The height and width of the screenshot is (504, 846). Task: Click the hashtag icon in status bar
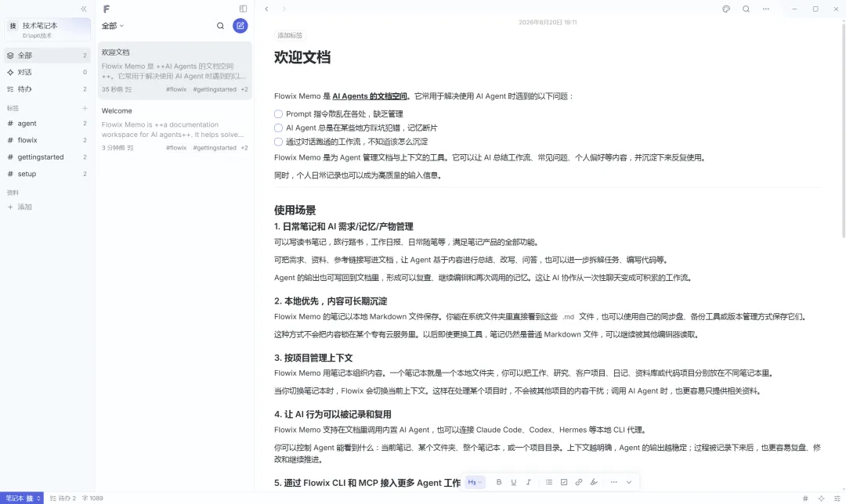pyautogui.click(x=805, y=499)
